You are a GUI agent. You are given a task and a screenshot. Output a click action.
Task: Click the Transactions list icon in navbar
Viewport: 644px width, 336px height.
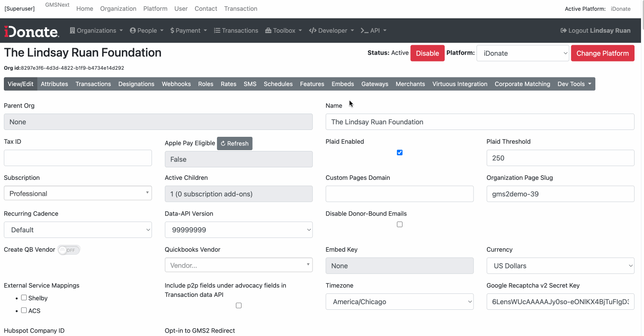(217, 31)
